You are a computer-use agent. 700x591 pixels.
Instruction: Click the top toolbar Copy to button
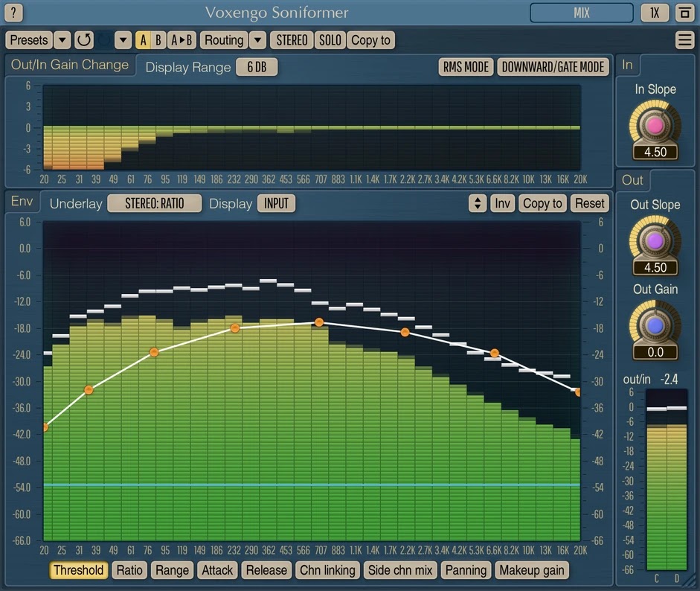[x=370, y=40]
